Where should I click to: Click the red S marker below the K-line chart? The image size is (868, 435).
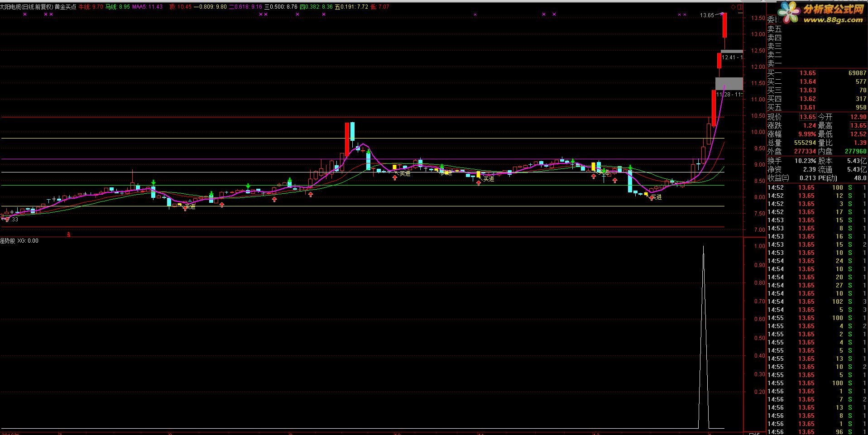(69, 234)
